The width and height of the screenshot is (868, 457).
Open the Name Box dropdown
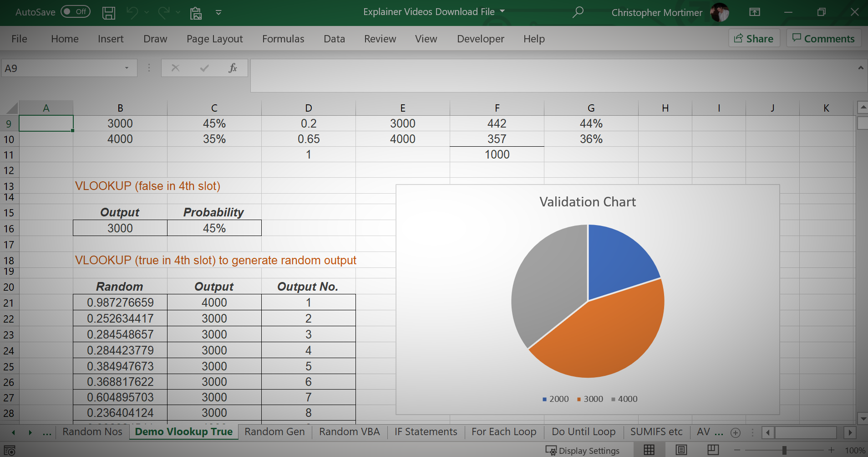click(127, 68)
